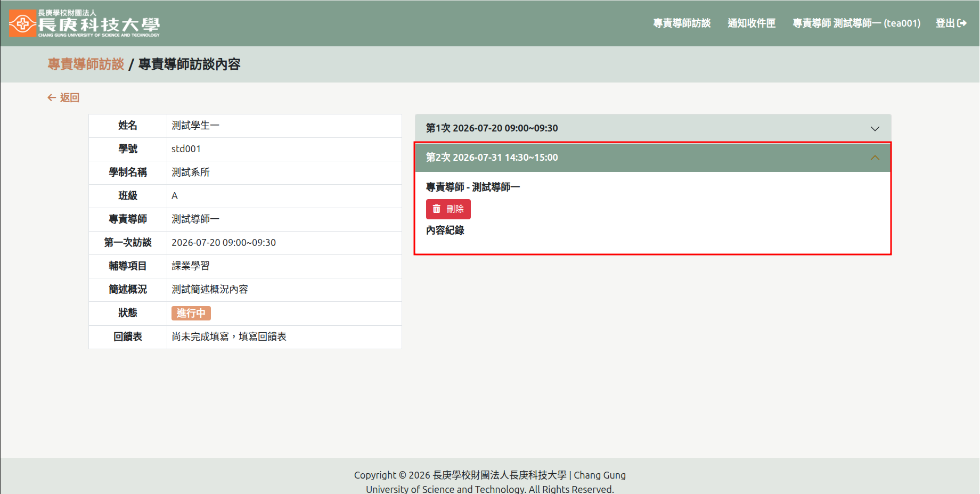This screenshot has width=980, height=494.
Task: Select the student name 測試學生一 in the 姓名 row
Action: pos(195,126)
